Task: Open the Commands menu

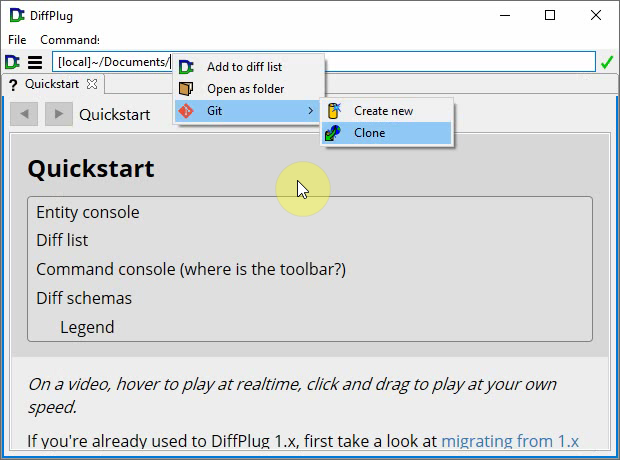Action: point(69,40)
